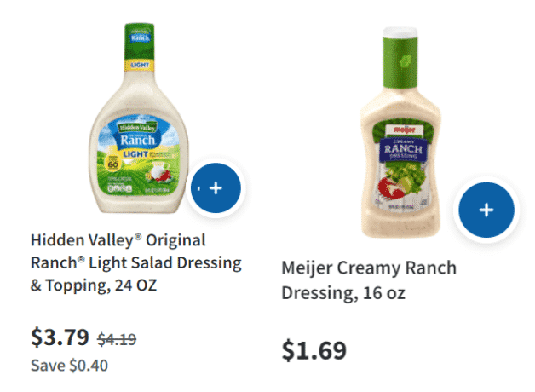
Task: Open Meijer Creamy Ranch Dressing product link
Action: click(369, 280)
